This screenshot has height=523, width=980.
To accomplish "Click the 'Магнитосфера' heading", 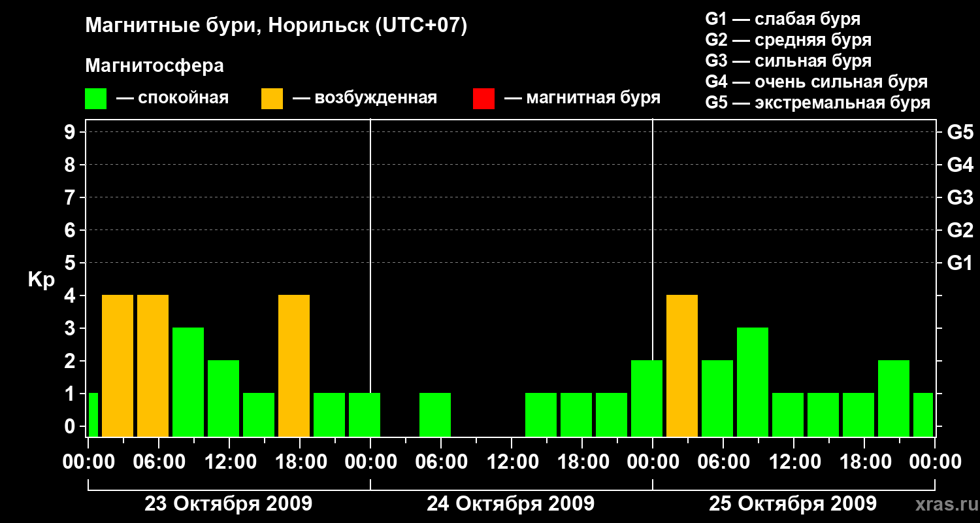I will point(155,66).
